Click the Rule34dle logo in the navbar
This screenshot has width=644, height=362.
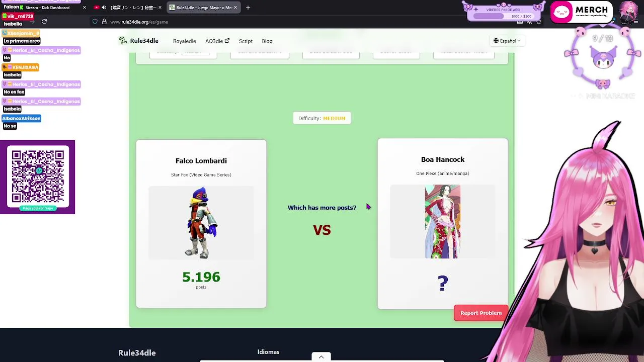138,41
